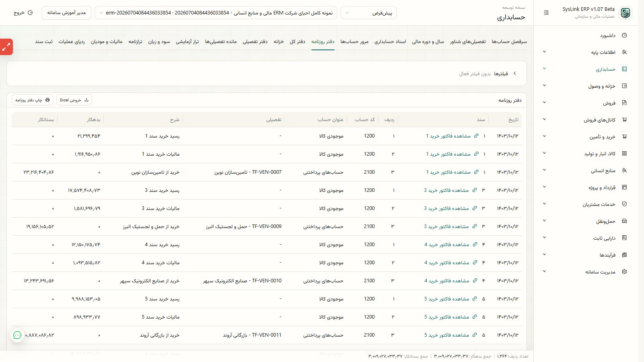Click the مدیر آموزش سامانه button
The image size is (644, 362).
click(x=66, y=13)
